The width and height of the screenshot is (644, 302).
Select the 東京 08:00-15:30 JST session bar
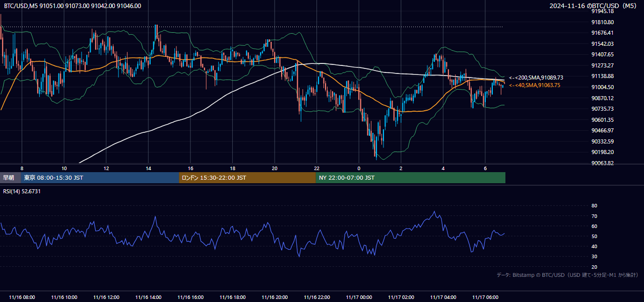point(100,178)
